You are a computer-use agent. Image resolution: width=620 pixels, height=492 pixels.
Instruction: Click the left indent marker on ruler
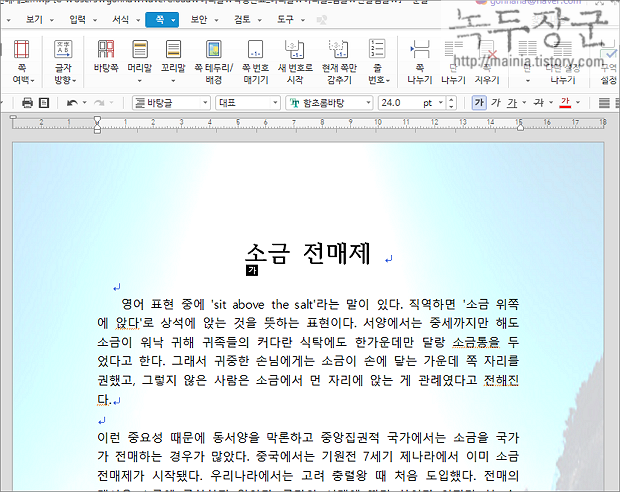point(97,125)
